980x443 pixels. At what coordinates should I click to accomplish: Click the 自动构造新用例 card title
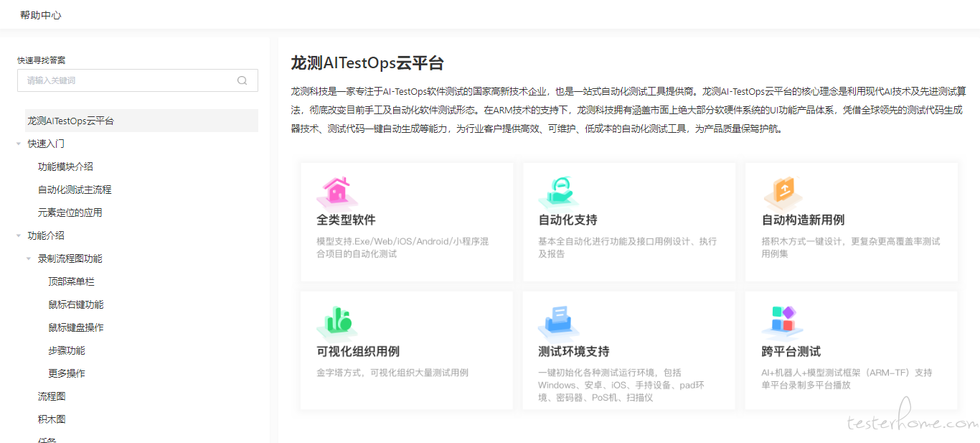[803, 220]
